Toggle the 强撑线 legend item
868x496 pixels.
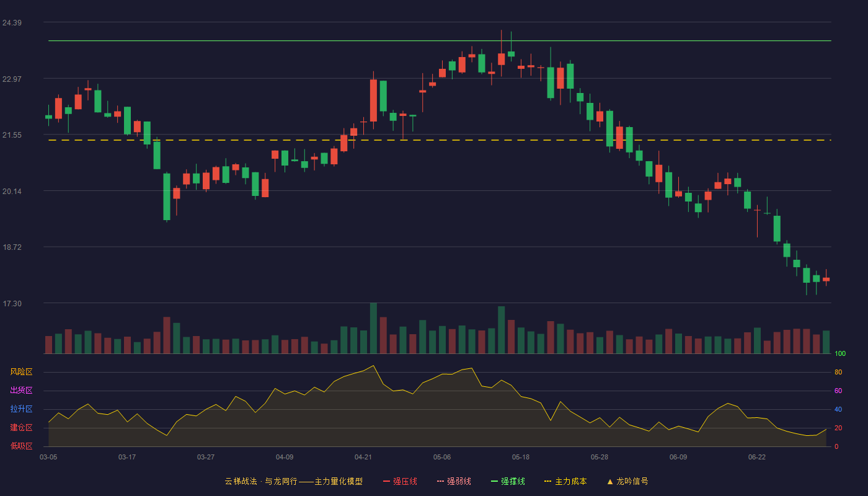[508, 481]
